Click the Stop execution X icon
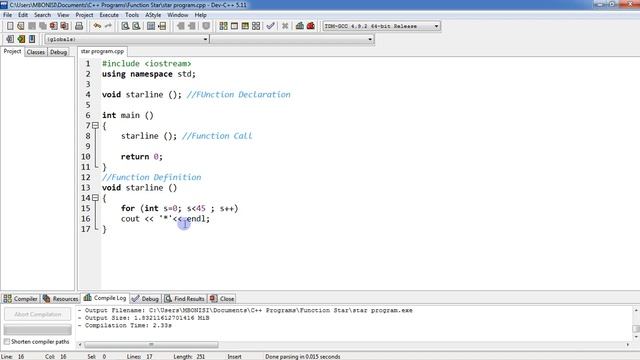Screen dimensions: 640x360 point(285,26)
